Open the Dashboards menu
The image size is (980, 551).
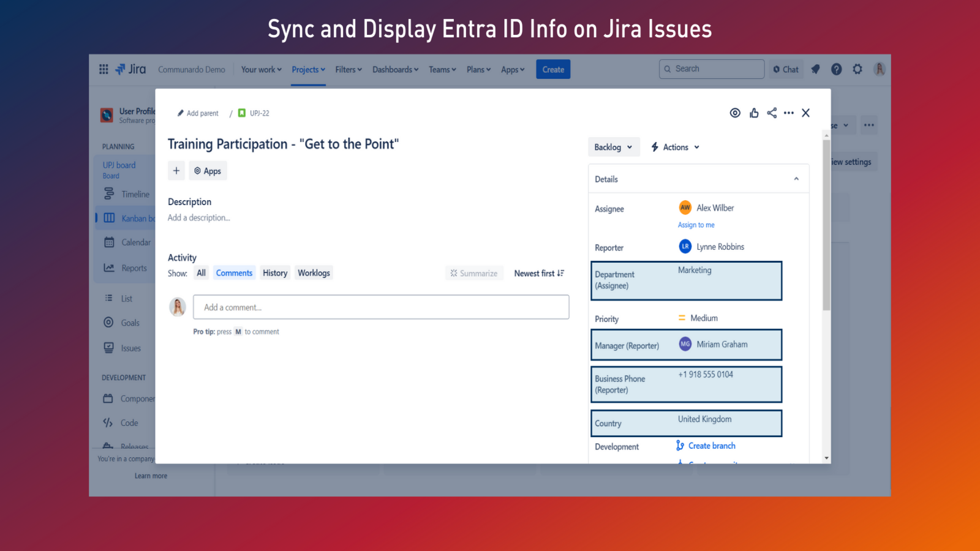395,70
